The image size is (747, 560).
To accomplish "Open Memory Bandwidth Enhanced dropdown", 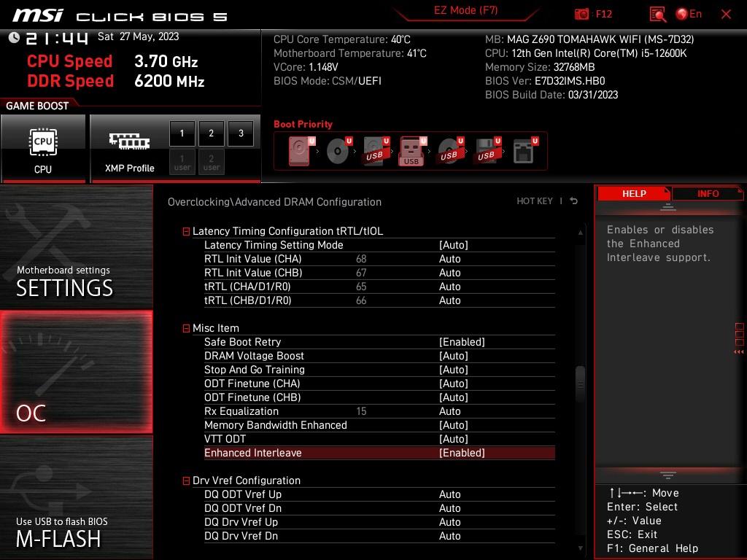I will [x=453, y=425].
